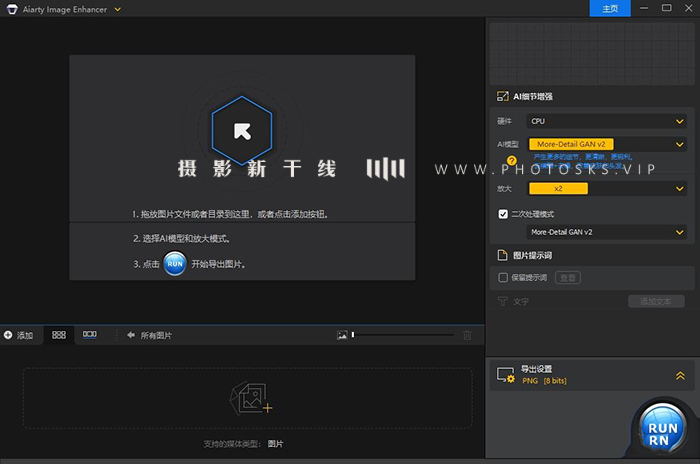
Task: Click the AI细节增强 panel icon
Action: coord(502,96)
